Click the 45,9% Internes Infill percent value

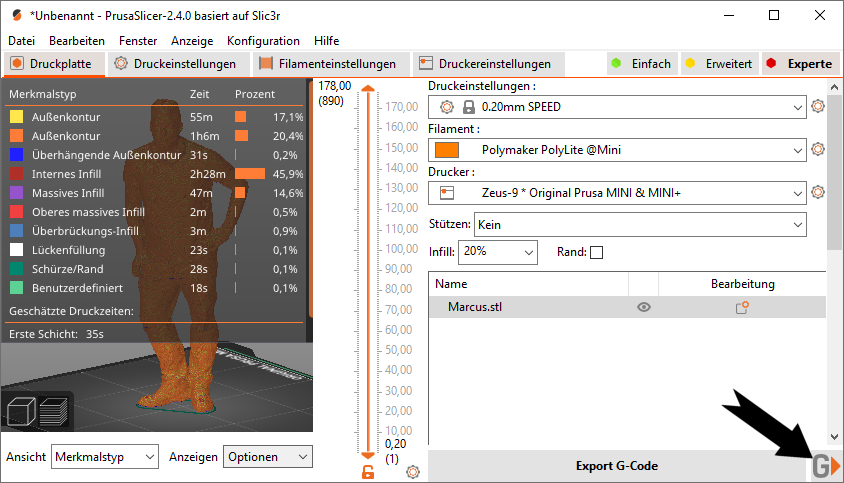pos(288,174)
